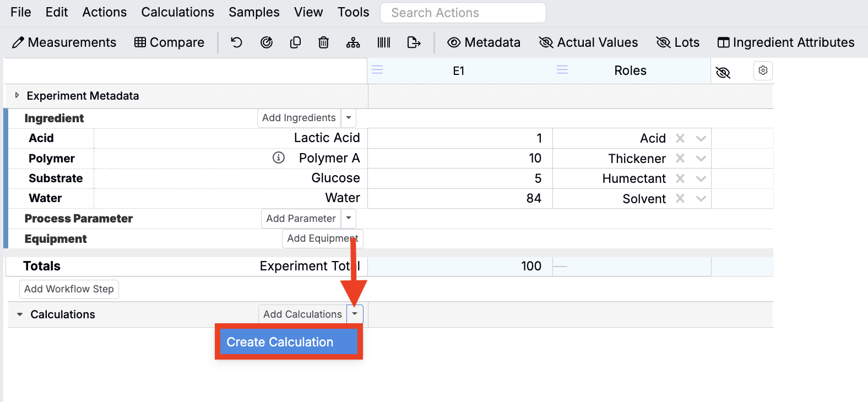The image size is (868, 402).
Task: Click the Add Parameter button
Action: (301, 219)
